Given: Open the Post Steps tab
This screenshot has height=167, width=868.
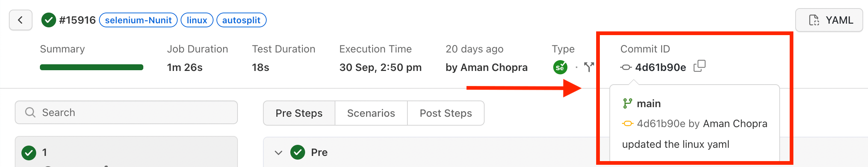Looking at the screenshot, I should pyautogui.click(x=445, y=113).
